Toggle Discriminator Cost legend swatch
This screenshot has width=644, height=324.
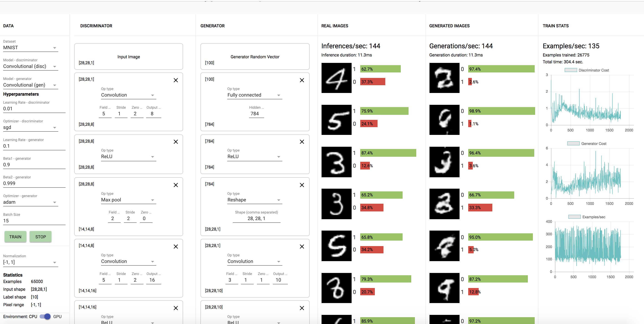point(570,70)
